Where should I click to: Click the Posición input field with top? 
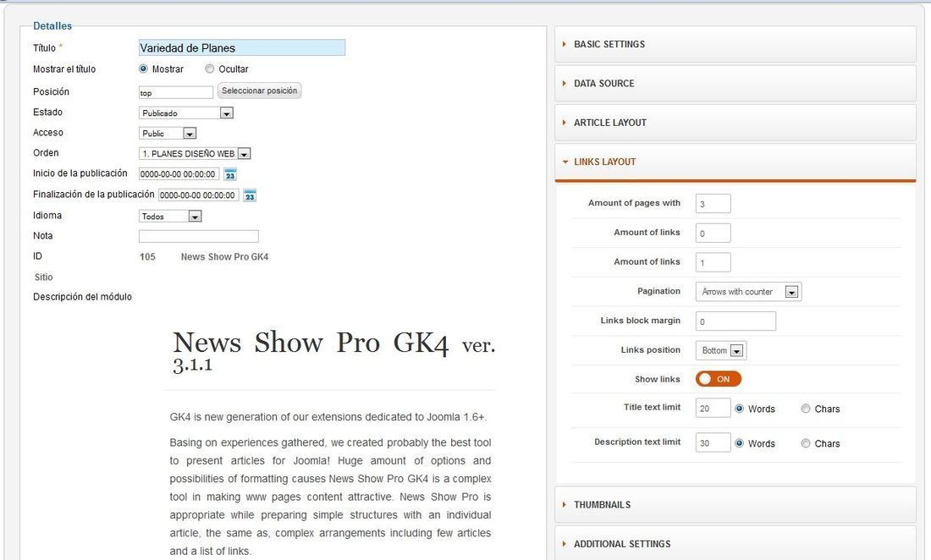coord(176,92)
